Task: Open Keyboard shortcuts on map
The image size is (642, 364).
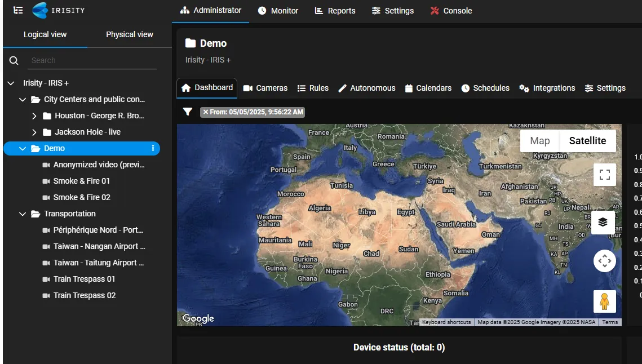Action: [446, 322]
